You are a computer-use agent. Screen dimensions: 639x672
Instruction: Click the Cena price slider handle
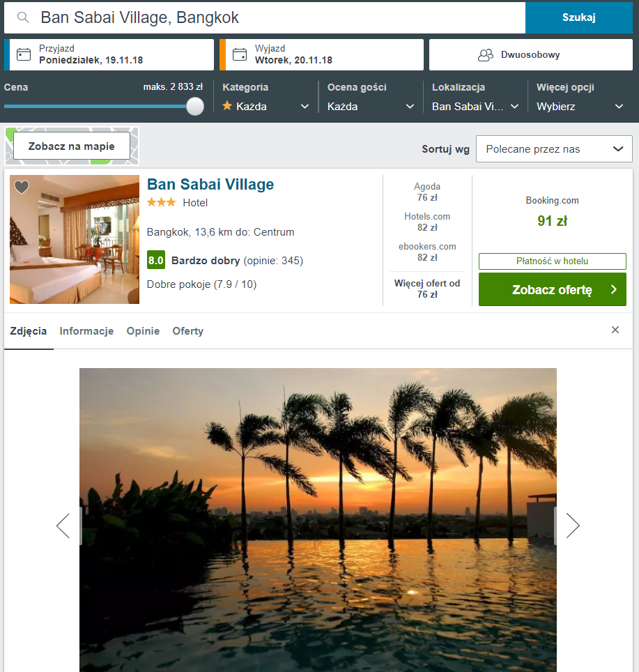195,106
